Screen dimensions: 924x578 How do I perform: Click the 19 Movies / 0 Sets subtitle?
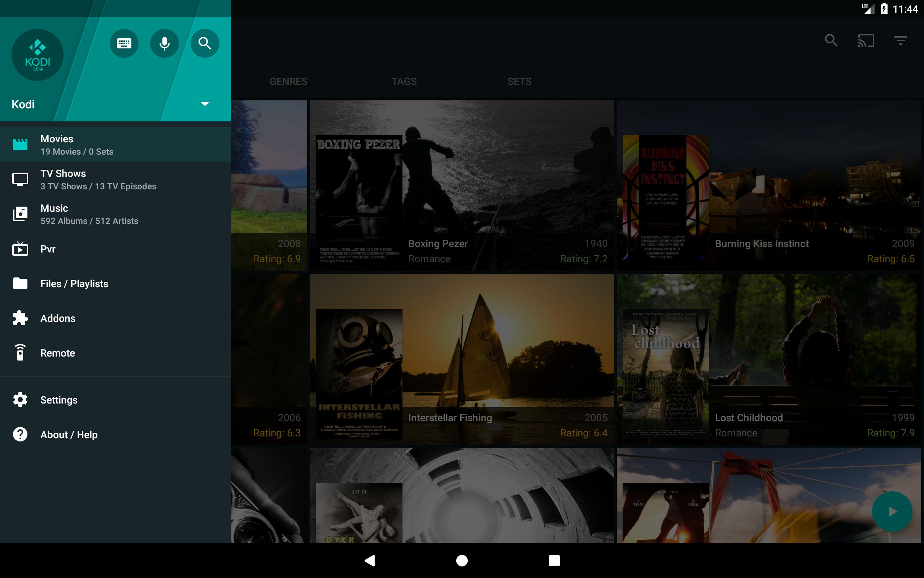(x=77, y=152)
